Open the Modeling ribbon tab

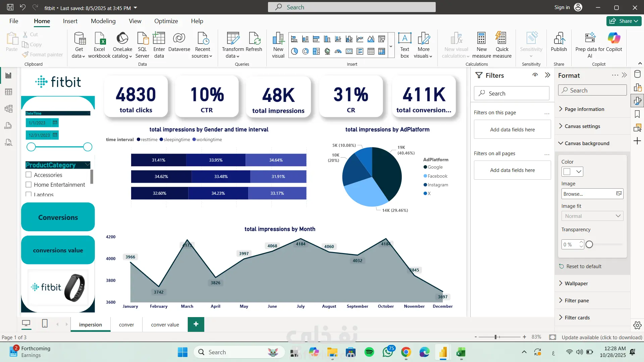pos(103,21)
